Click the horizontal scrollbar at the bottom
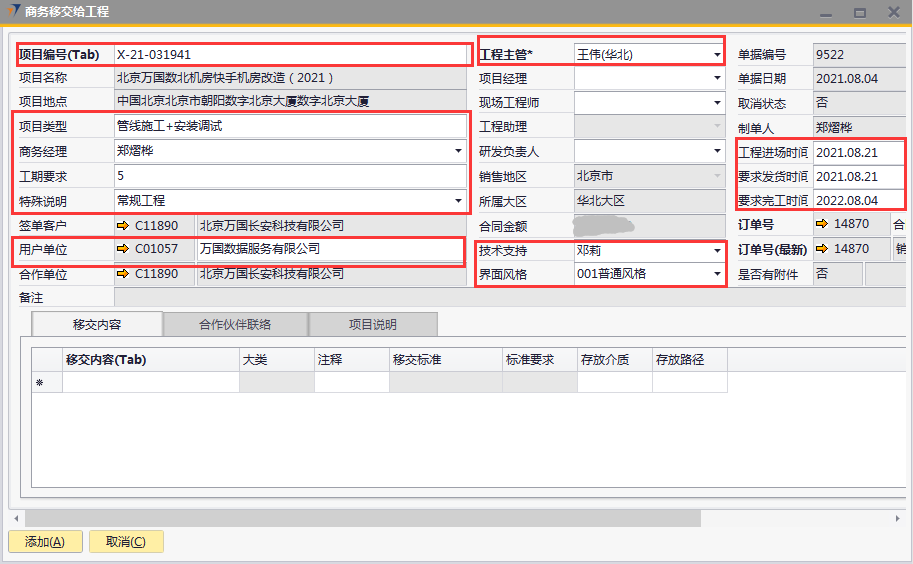 (x=400, y=517)
